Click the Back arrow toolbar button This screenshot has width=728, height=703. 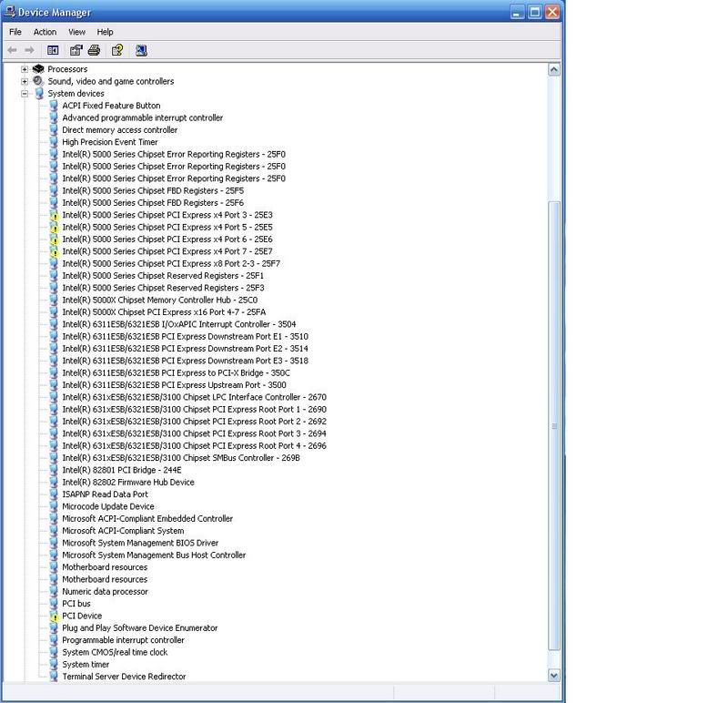click(13, 50)
